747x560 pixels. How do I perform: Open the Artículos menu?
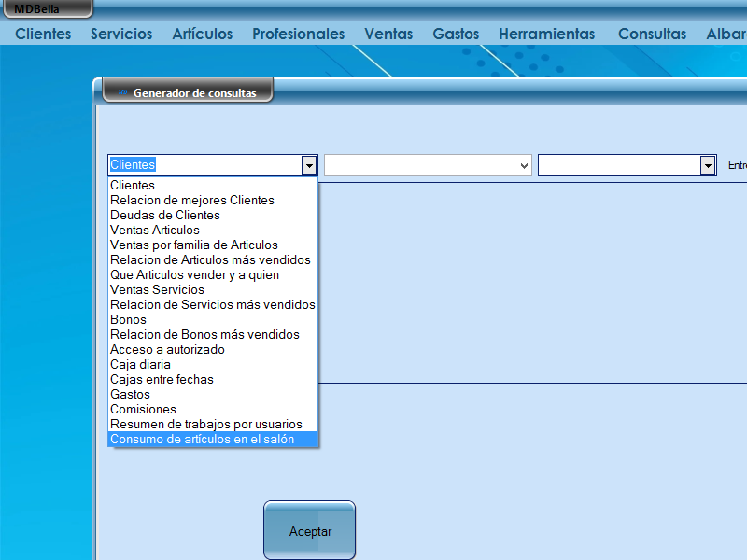(x=203, y=34)
